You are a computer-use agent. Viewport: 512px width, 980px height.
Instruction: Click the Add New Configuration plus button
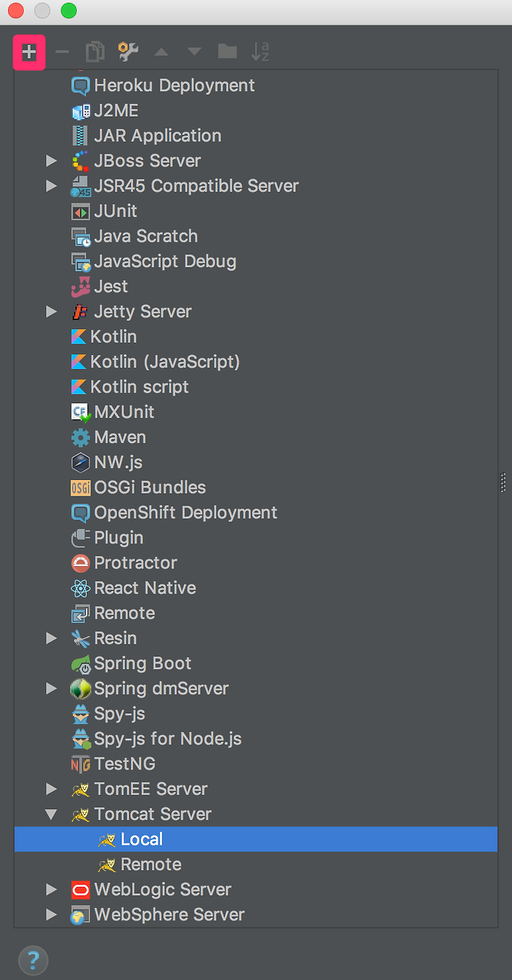tap(29, 52)
